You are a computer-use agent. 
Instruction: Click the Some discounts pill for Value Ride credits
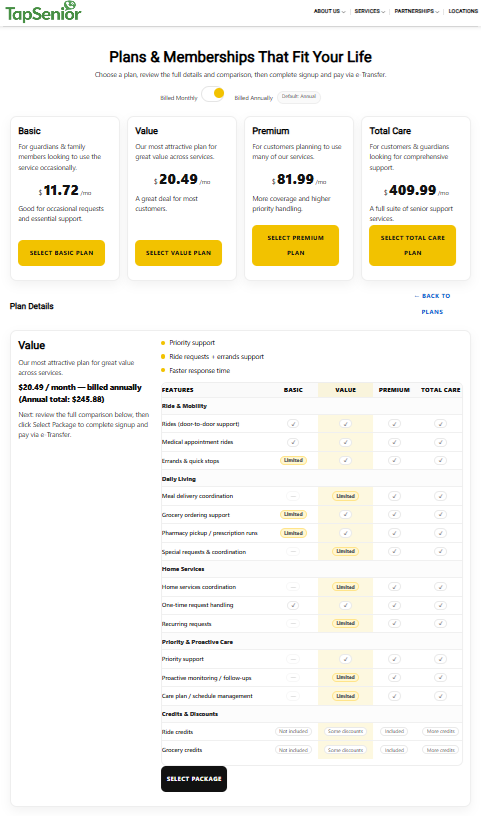[x=346, y=732]
